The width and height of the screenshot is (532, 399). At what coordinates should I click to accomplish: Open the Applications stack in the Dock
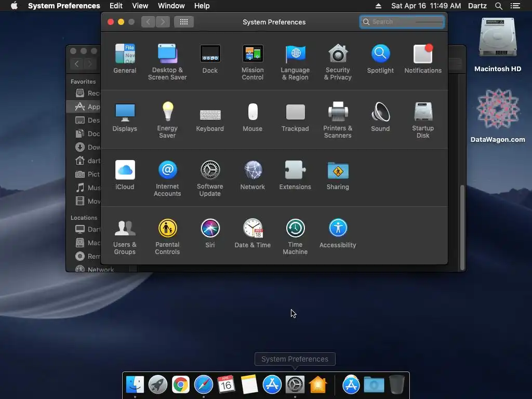[x=351, y=385]
